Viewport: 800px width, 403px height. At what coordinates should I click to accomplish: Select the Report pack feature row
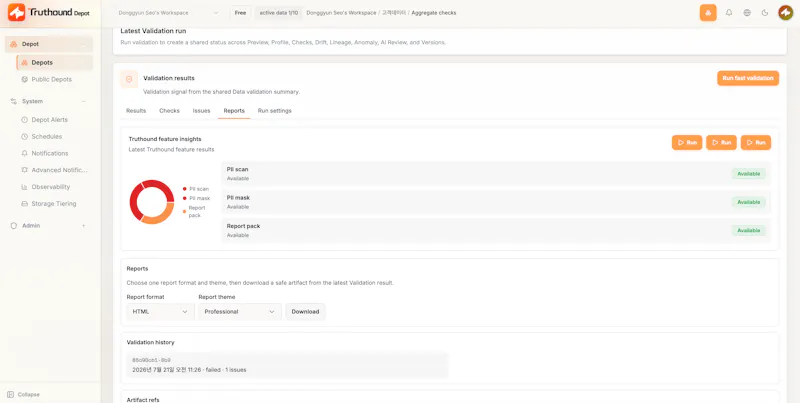[496, 231]
